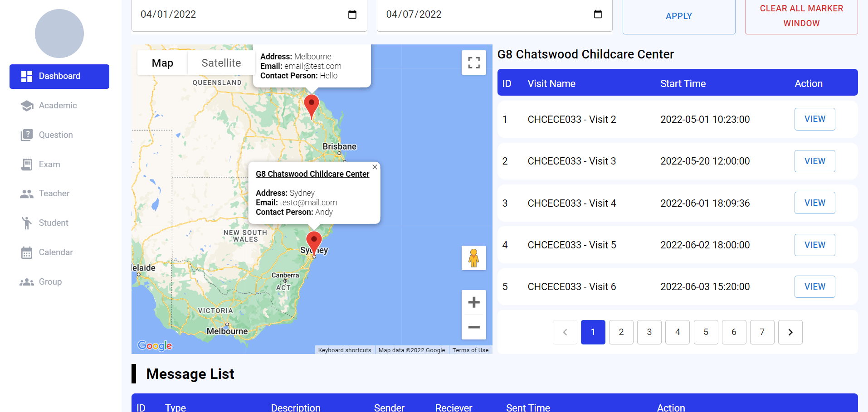This screenshot has height=412, width=868.
Task: Click the red Queensland map marker
Action: tap(311, 104)
